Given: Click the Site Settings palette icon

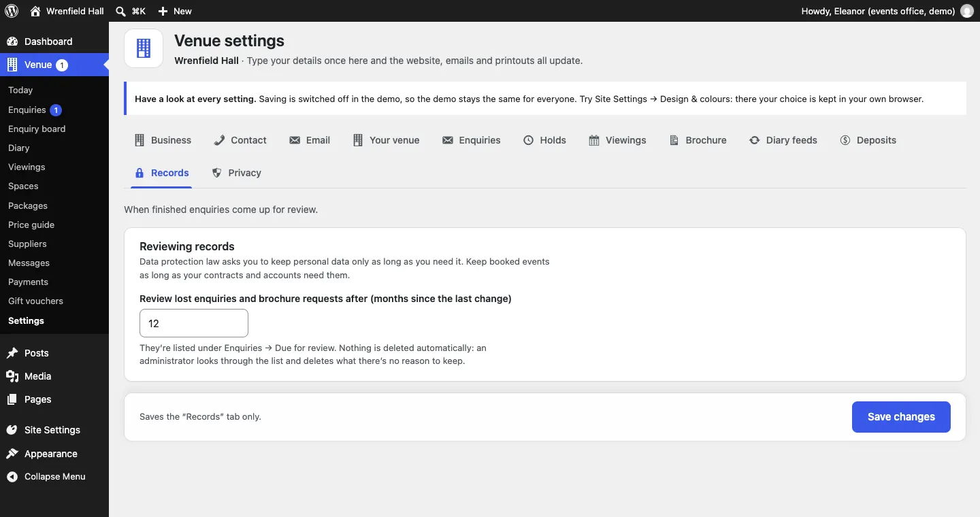Looking at the screenshot, I should (12, 430).
